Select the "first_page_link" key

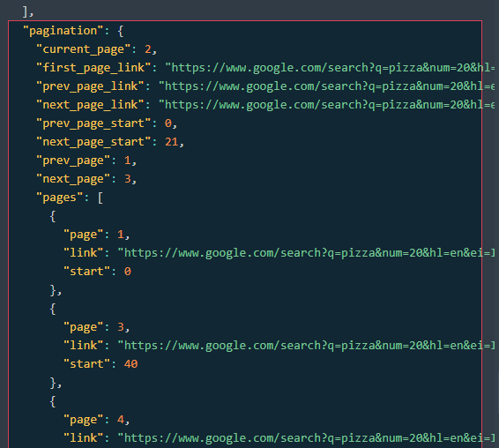click(93, 68)
